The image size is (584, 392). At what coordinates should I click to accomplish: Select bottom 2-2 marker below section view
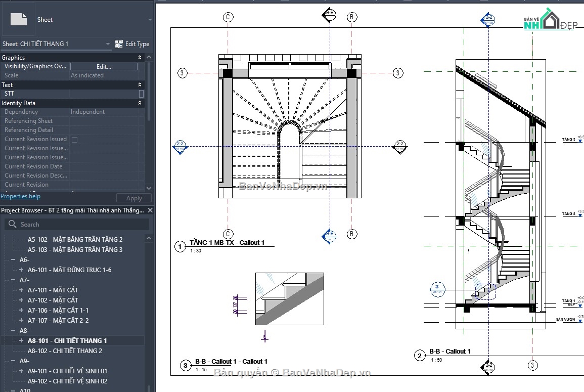coord(488,367)
